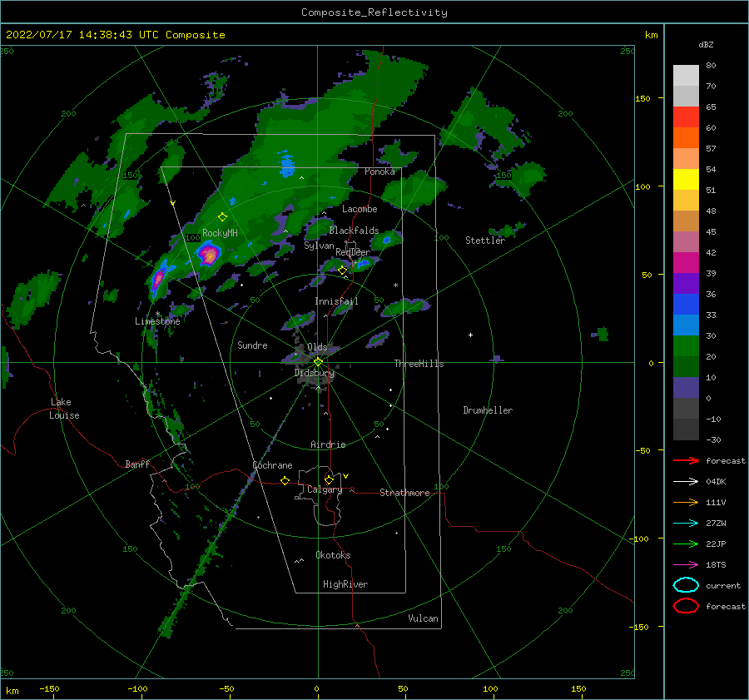Click the Airdrie town label

[328, 444]
